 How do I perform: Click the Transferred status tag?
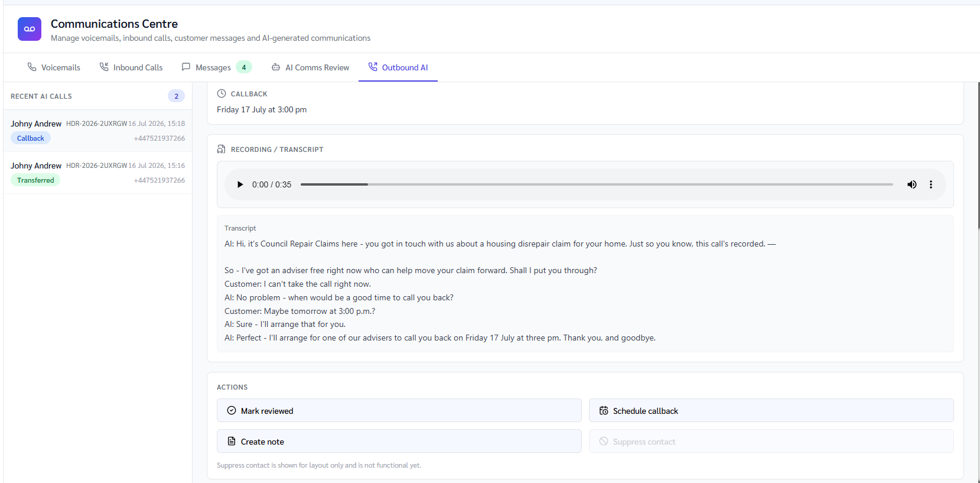coord(35,180)
